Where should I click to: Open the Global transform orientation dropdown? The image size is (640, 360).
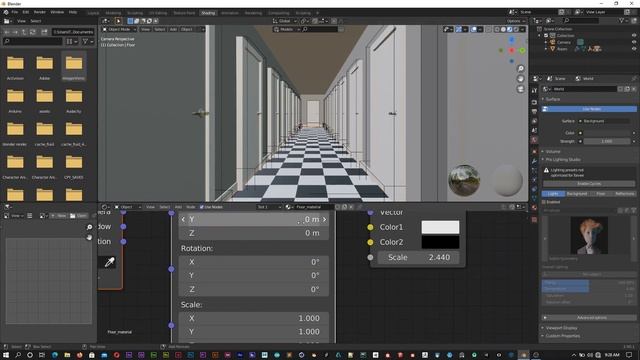pyautogui.click(x=284, y=21)
